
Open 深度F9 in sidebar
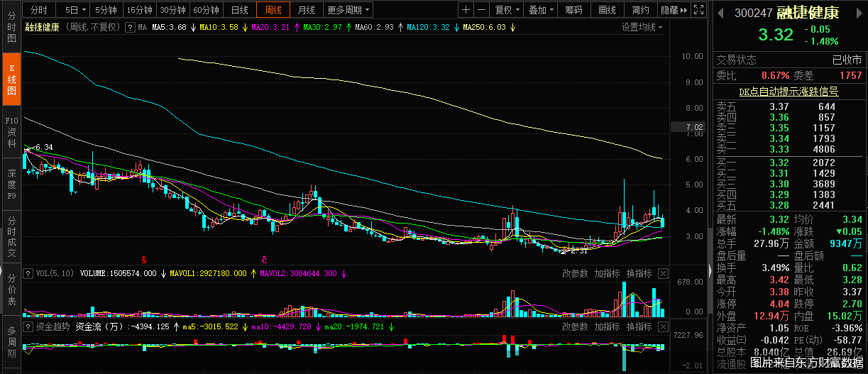click(x=11, y=185)
